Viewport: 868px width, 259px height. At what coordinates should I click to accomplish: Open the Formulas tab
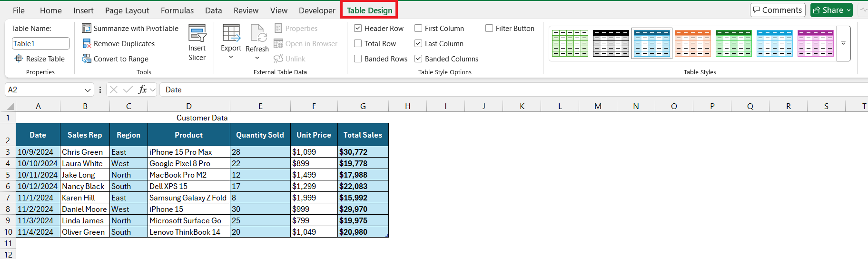[177, 10]
